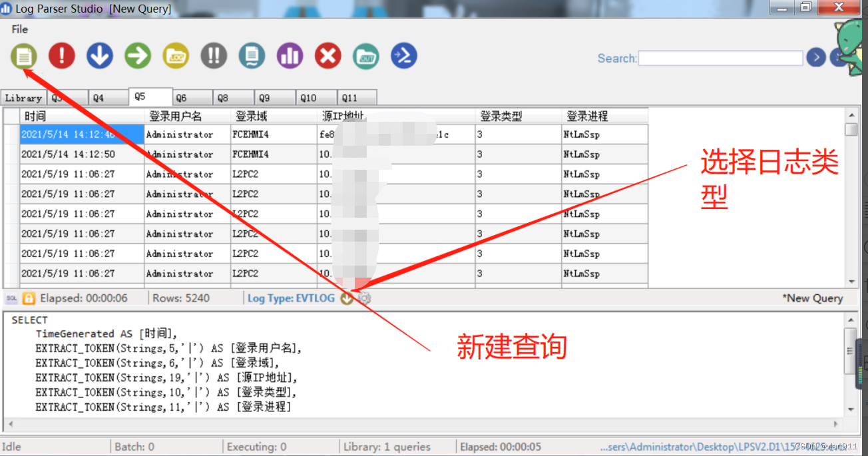This screenshot has height=456, width=868.
Task: Click 'Executing: 0' in the status bar
Action: [256, 447]
